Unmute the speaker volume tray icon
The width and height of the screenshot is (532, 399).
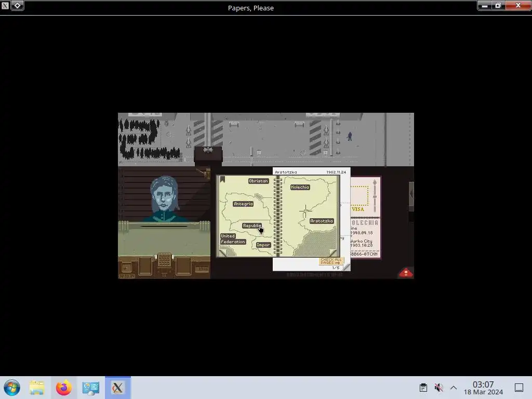(x=438, y=388)
